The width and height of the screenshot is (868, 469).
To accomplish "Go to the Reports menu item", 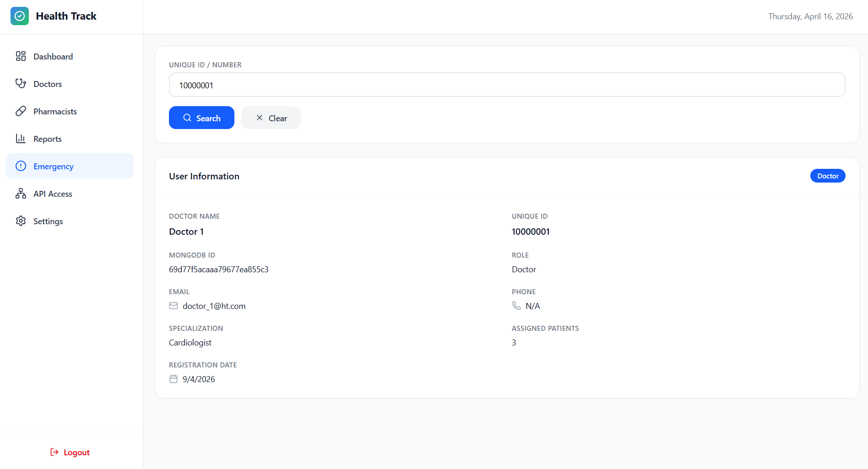I will [x=48, y=139].
